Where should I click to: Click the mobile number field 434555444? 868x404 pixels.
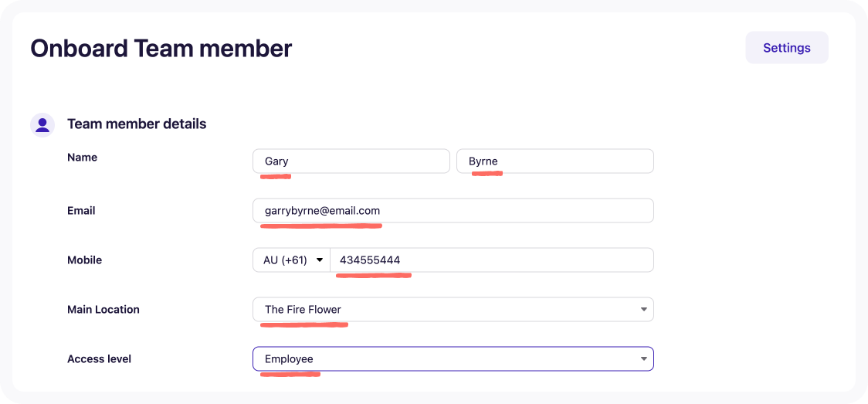tap(492, 260)
